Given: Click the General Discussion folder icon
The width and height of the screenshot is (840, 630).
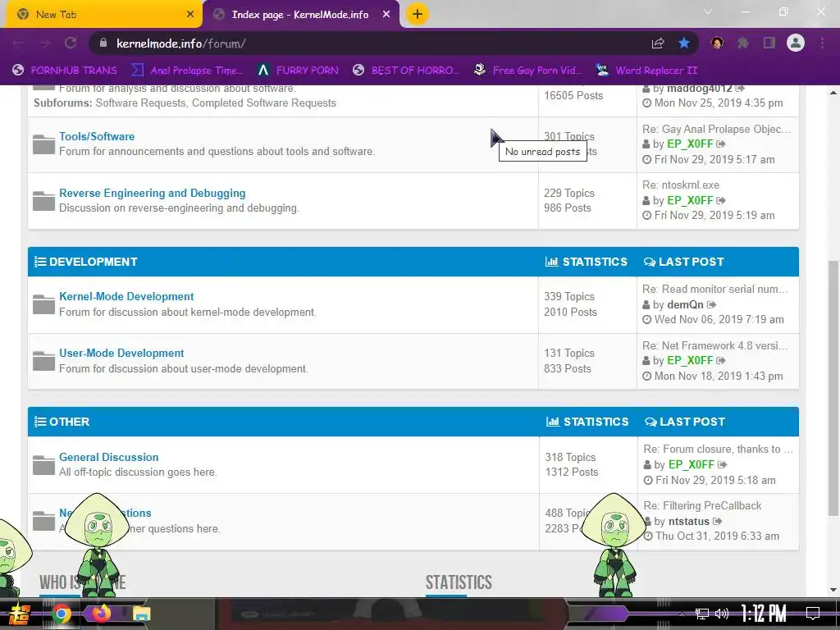Looking at the screenshot, I should 43,465.
